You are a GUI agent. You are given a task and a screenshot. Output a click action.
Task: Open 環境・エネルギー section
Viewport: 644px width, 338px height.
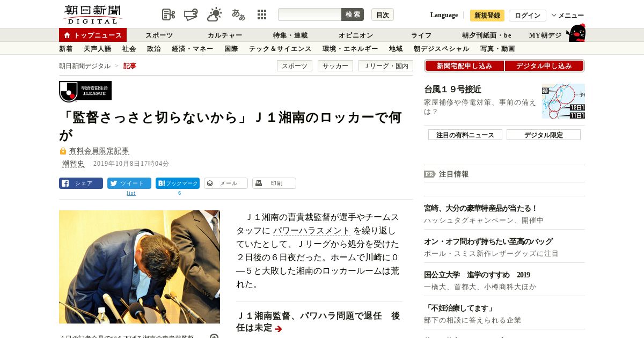click(350, 48)
